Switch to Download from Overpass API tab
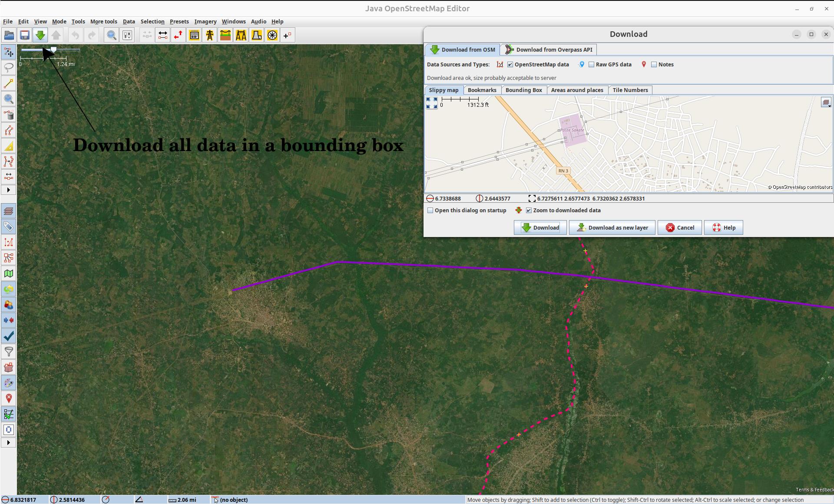Viewport: 834px width, 504px height. tap(549, 50)
